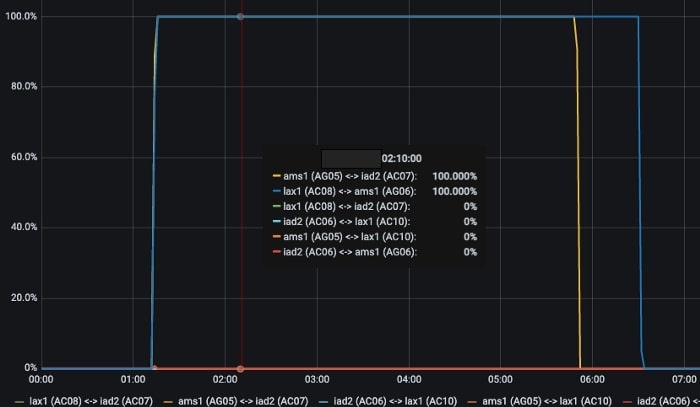
Task: Click the 20.0% label on the Y axis
Action: point(21,298)
